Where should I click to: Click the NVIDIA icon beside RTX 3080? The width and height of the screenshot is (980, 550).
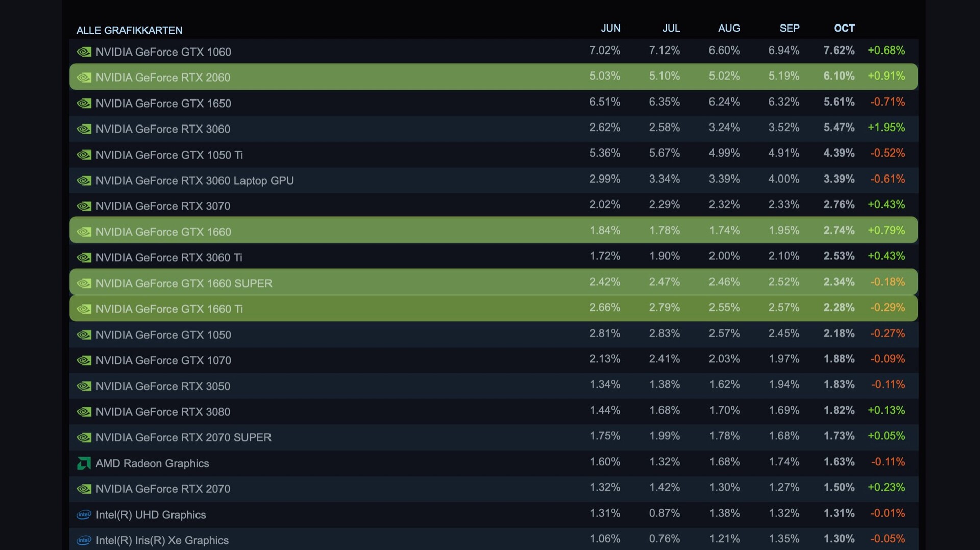(x=84, y=412)
